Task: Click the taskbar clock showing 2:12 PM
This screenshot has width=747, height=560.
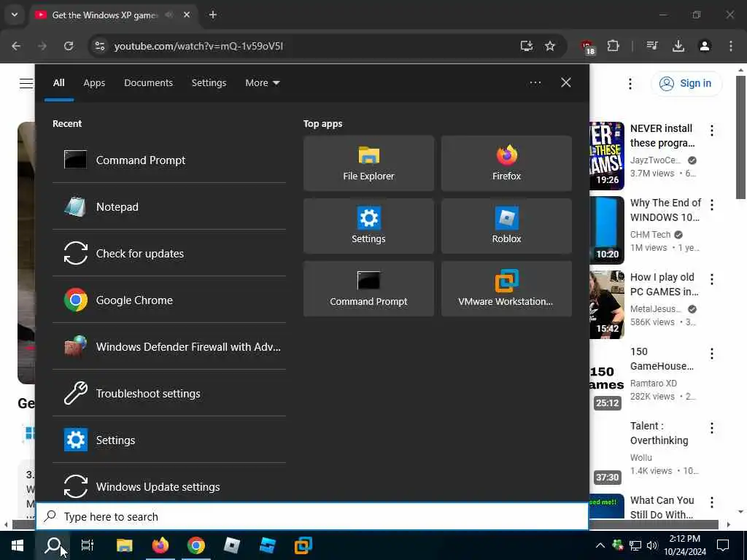Action: 684,545
